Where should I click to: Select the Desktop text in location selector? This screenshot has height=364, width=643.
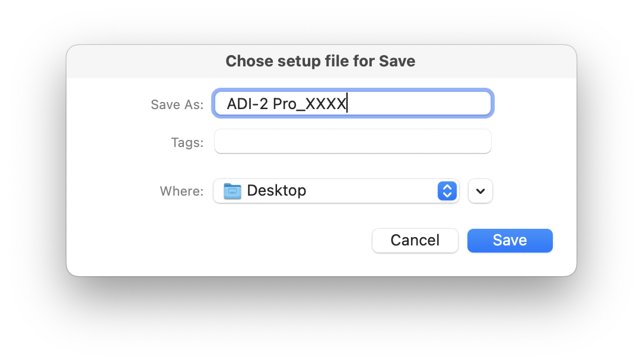(x=276, y=191)
